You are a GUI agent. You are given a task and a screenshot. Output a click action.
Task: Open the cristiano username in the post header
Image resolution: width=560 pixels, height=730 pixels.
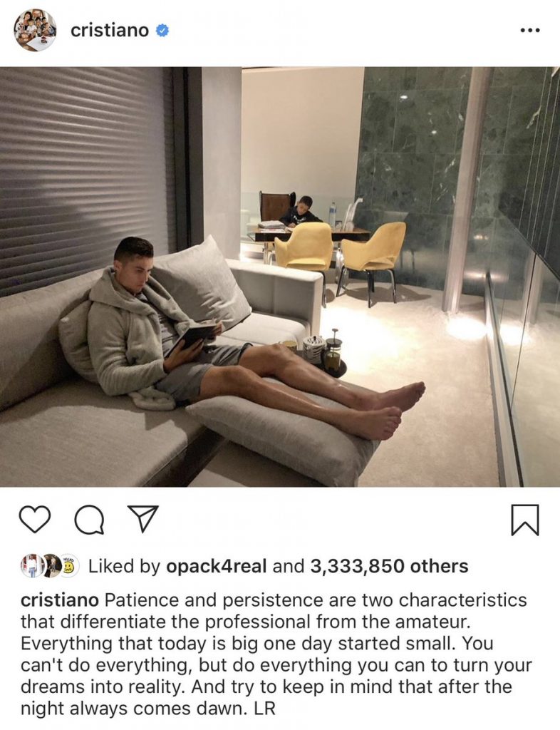[110, 31]
